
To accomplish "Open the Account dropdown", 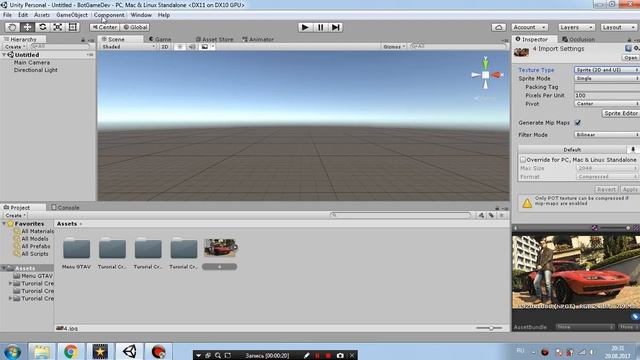I will tap(529, 27).
